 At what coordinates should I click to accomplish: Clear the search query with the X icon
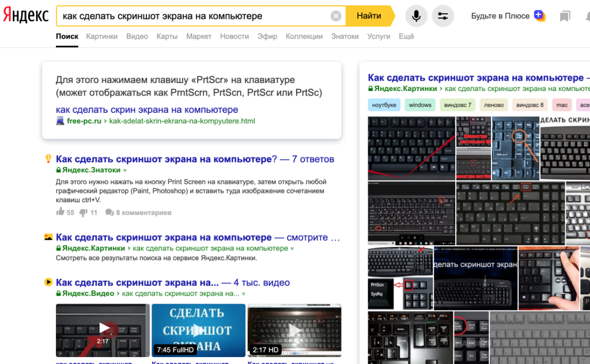pos(336,16)
